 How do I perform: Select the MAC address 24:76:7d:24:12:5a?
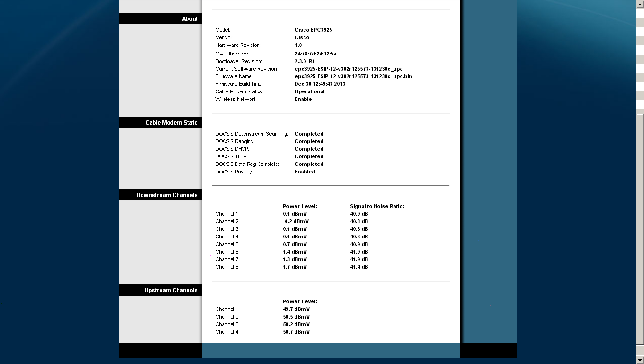[x=315, y=54]
